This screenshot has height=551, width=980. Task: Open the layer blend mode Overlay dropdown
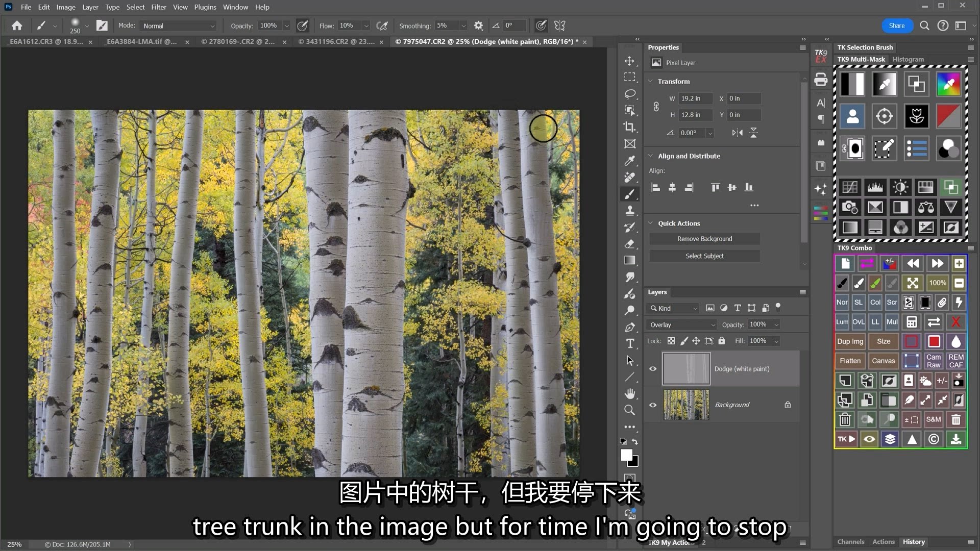681,325
